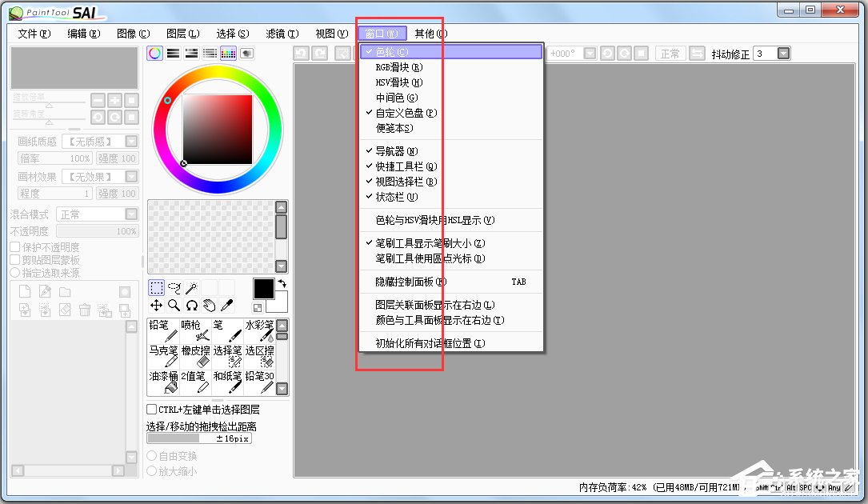The width and height of the screenshot is (868, 504).
Task: Click the black foreground color swatch
Action: (263, 288)
